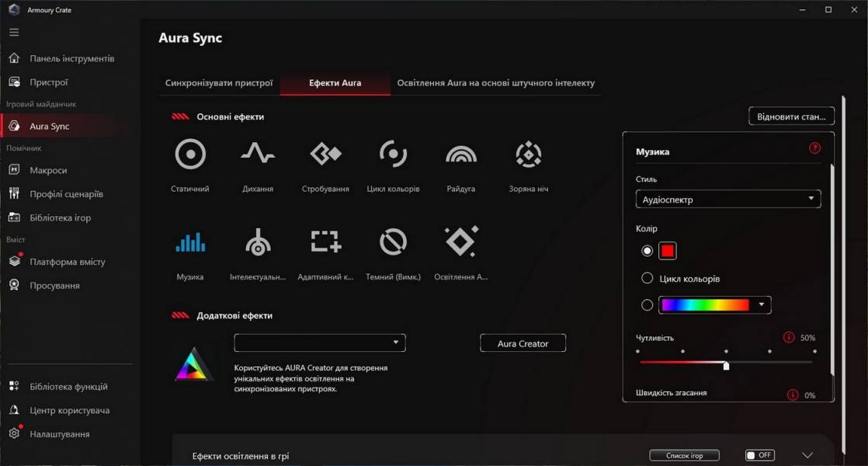Click the bell icon beside Центр користувача
Image resolution: width=868 pixels, height=466 pixels.
(15, 410)
